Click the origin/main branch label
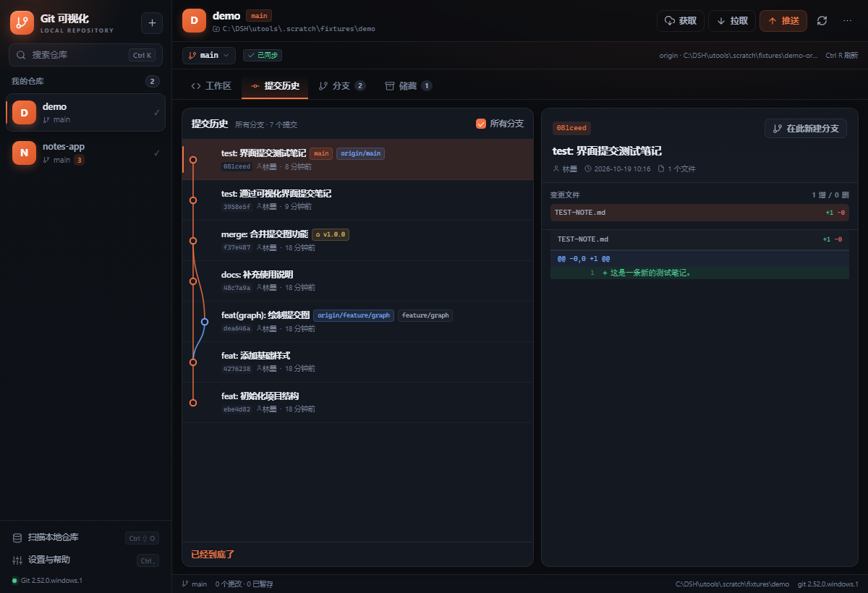This screenshot has width=868, height=593. tap(360, 153)
